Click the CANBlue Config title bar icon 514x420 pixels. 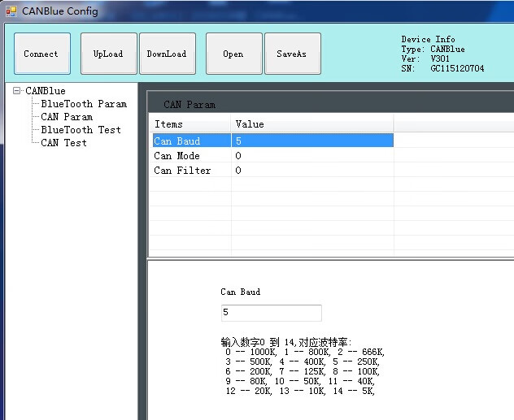tap(11, 11)
